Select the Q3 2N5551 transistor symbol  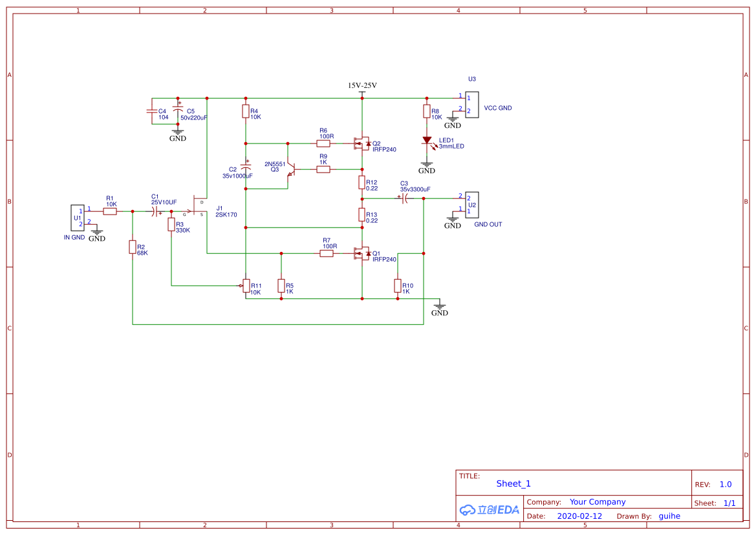pyautogui.click(x=291, y=169)
